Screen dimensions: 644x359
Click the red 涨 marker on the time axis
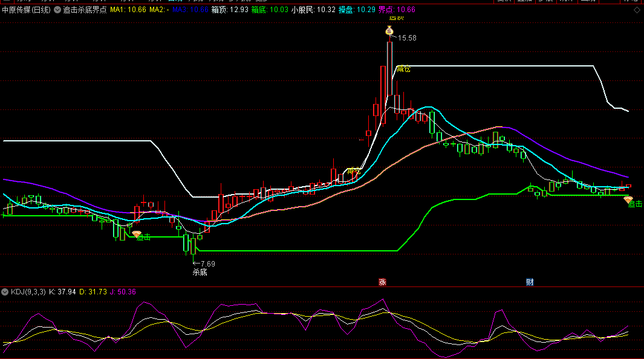382,282
